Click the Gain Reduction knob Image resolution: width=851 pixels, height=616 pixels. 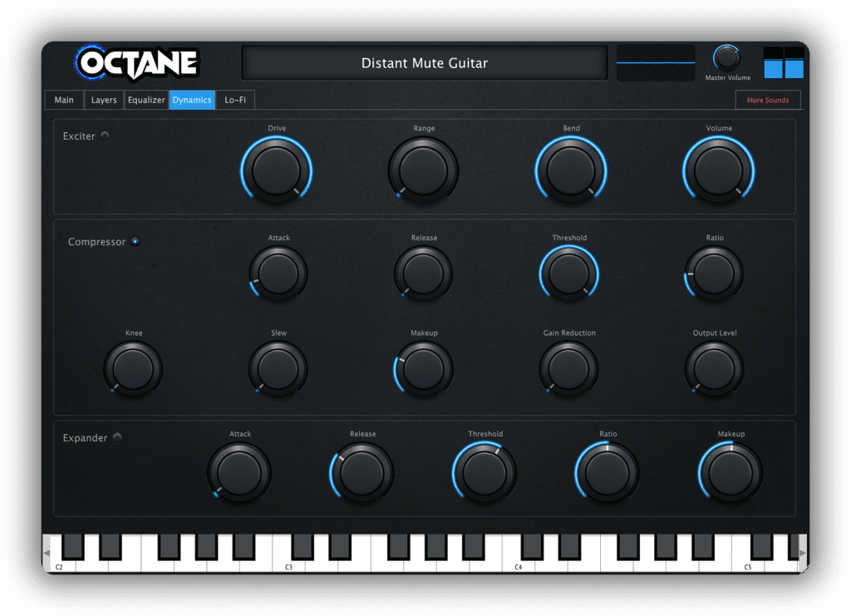pos(568,369)
